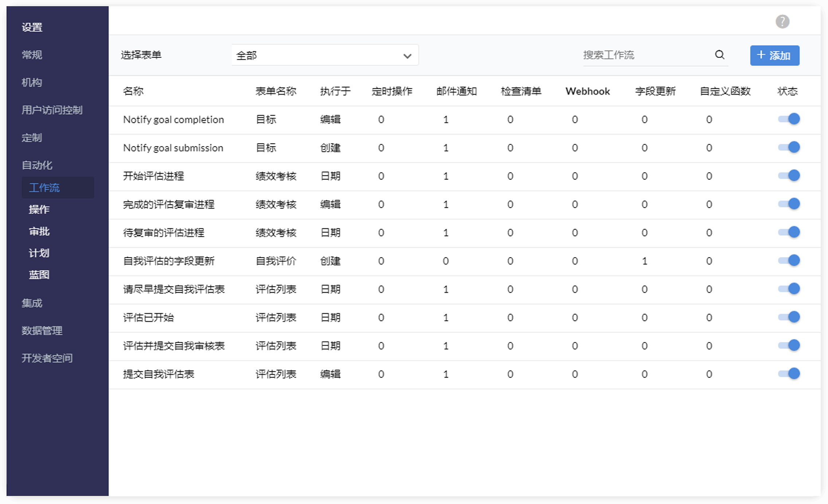Open 操作 under automation menu
This screenshot has height=504, width=828.
point(39,209)
